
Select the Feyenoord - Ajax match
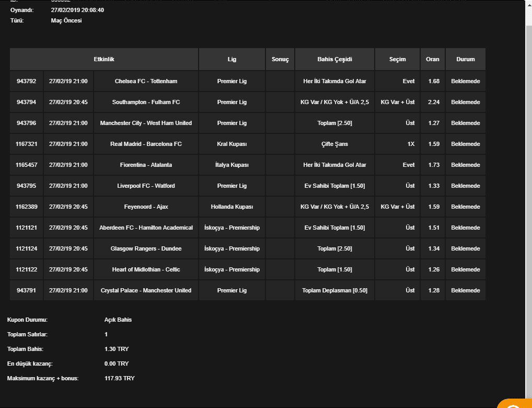coord(146,207)
